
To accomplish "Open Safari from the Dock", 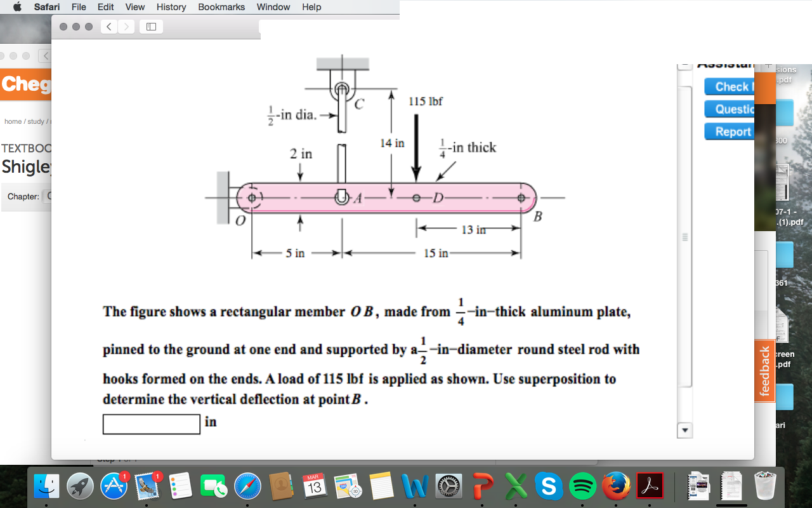I will tap(246, 485).
